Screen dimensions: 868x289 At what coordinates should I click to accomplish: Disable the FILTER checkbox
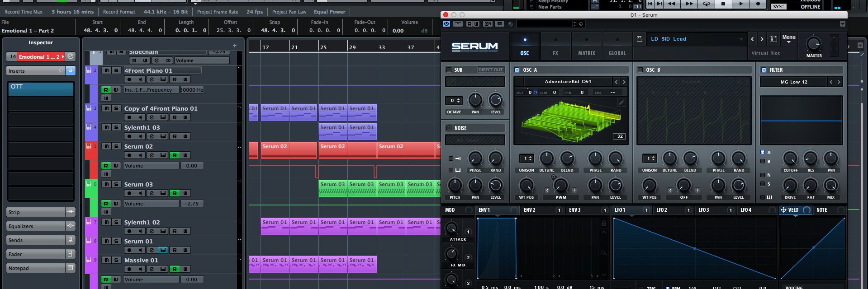(x=764, y=70)
